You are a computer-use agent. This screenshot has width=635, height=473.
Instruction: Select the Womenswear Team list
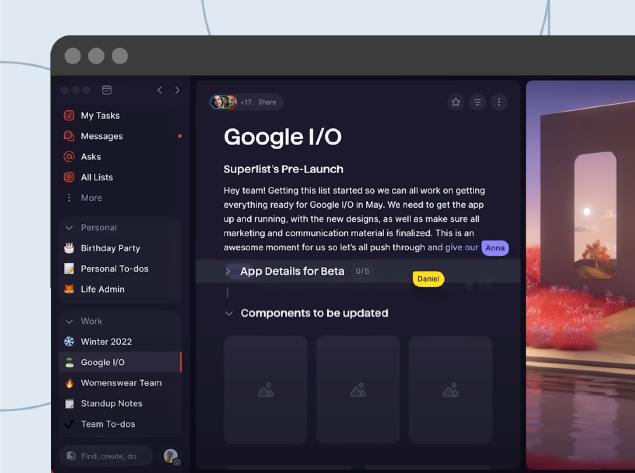[120, 383]
